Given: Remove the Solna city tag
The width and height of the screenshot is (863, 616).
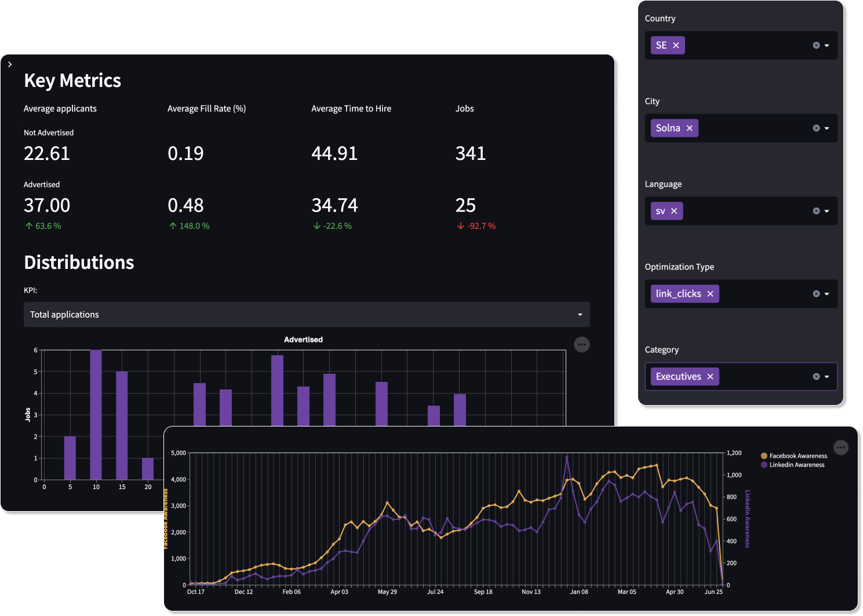Looking at the screenshot, I should coord(689,128).
